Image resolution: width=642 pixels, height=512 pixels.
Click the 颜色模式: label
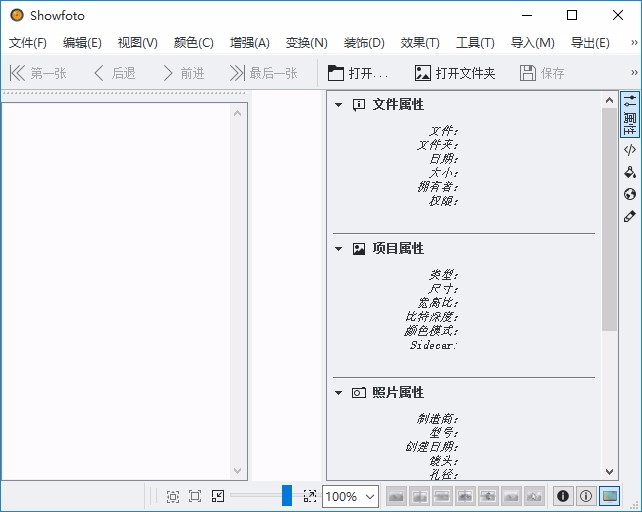tap(432, 331)
